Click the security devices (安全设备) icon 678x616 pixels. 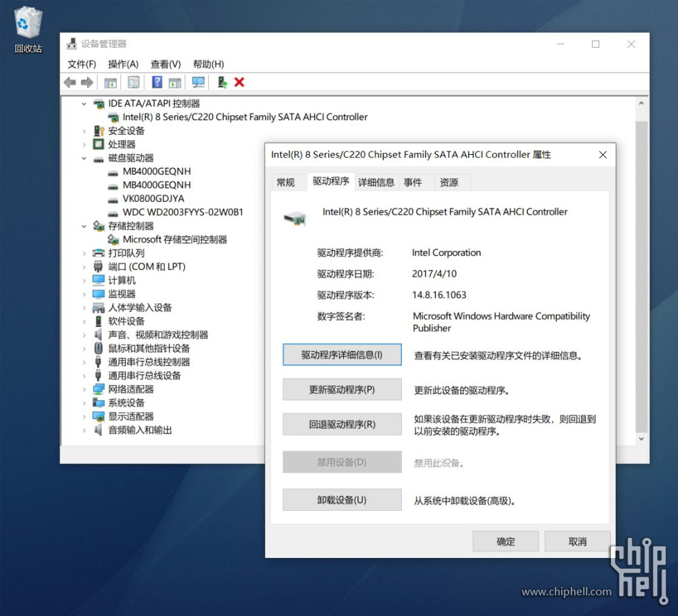99,131
